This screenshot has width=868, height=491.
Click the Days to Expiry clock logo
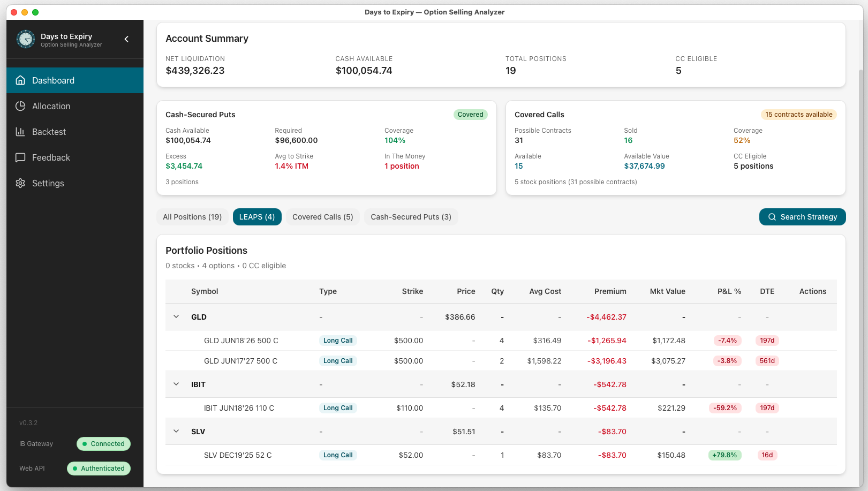coord(25,39)
